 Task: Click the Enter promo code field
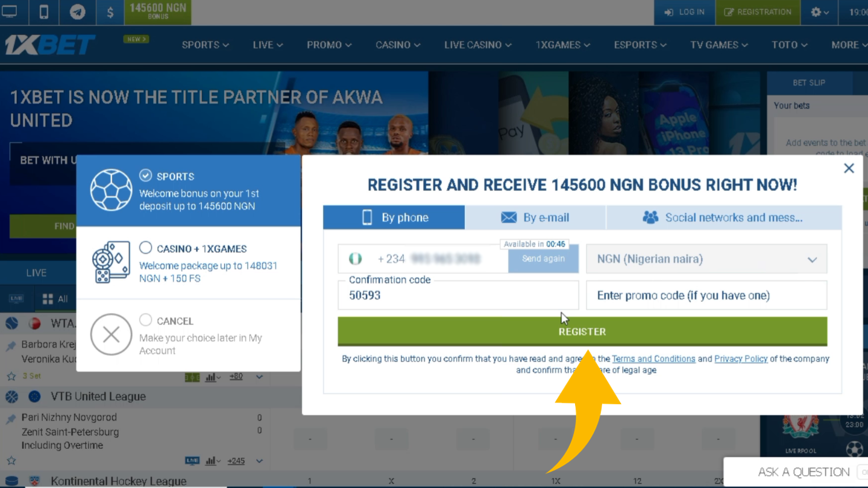(x=706, y=295)
